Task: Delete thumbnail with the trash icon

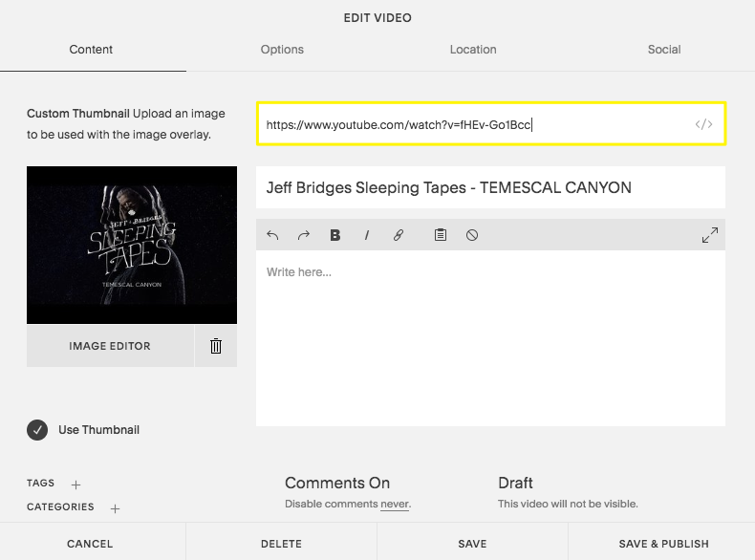Action: 216,346
